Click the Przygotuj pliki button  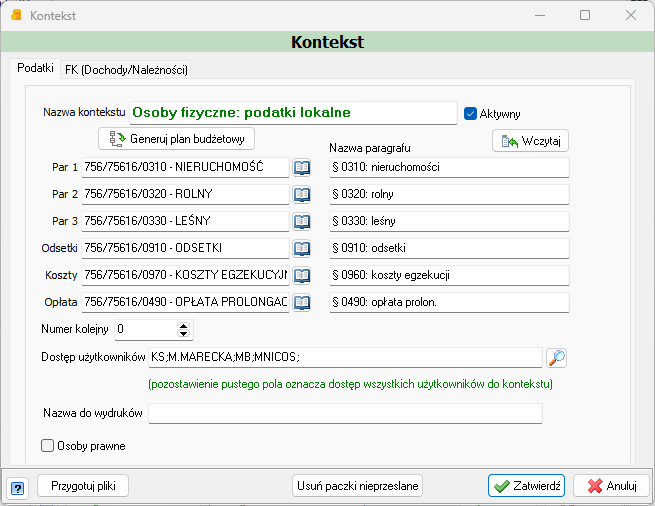point(83,486)
